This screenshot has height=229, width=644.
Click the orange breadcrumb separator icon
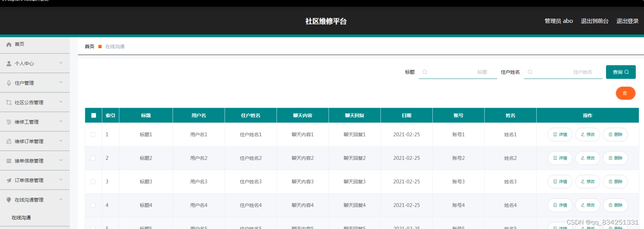coord(100,46)
